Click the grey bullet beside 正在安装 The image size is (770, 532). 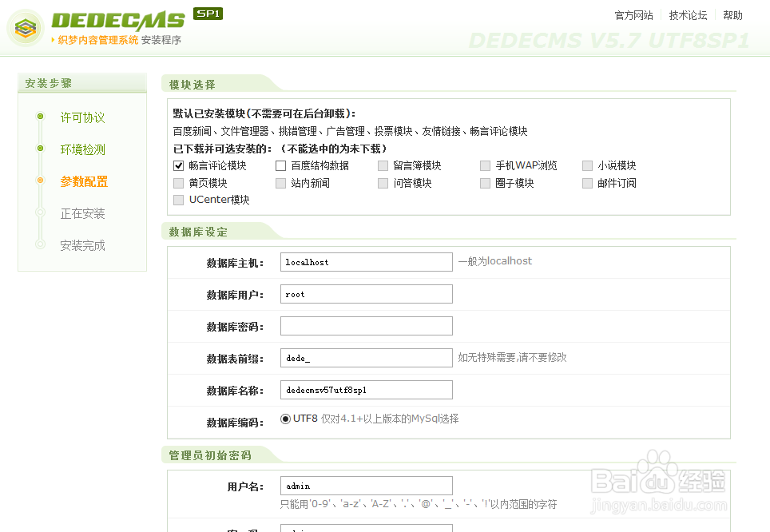(40, 212)
